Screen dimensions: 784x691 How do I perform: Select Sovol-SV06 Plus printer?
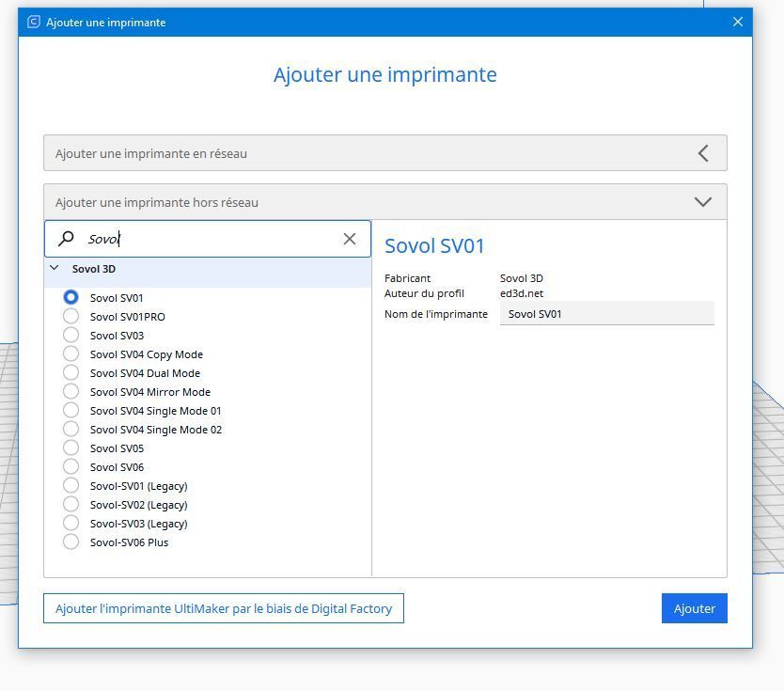[71, 542]
